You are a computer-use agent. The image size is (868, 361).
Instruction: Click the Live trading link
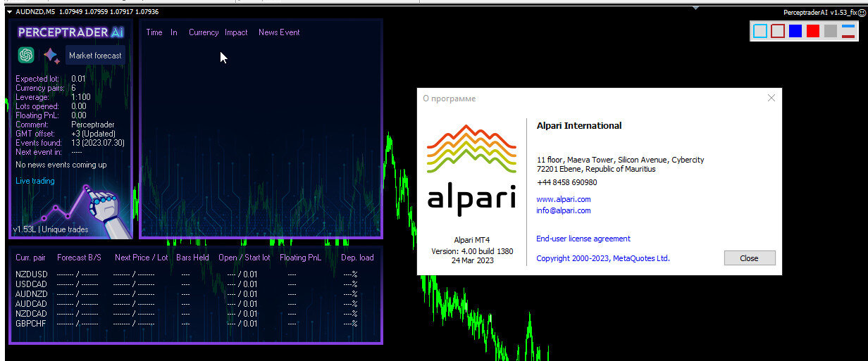point(35,181)
